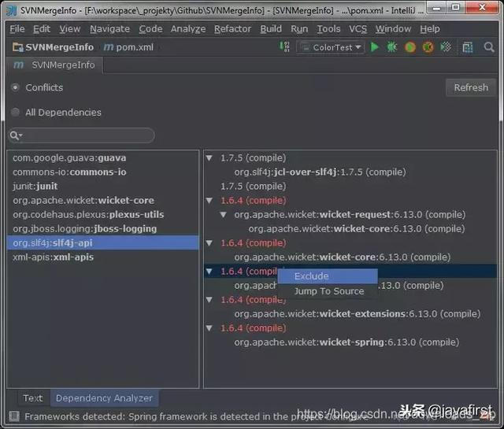Select commons-io:commons-io in list
504x429 pixels.
coord(103,172)
